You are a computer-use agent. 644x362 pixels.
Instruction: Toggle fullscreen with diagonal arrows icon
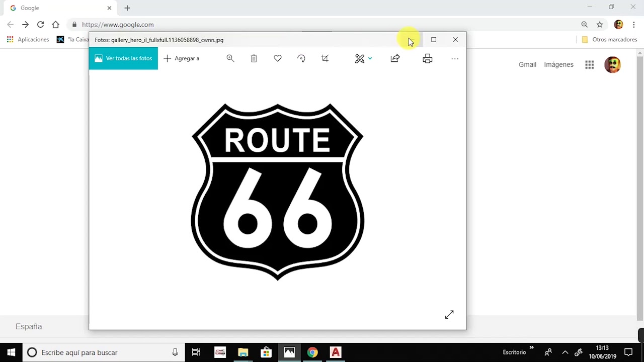(x=449, y=314)
